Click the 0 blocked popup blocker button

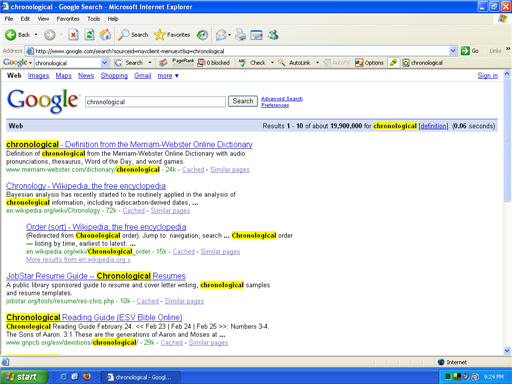pyautogui.click(x=214, y=63)
